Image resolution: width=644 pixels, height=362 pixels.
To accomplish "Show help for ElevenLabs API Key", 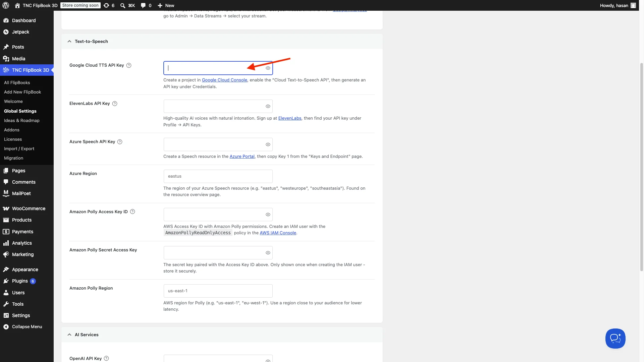I will click(x=115, y=104).
